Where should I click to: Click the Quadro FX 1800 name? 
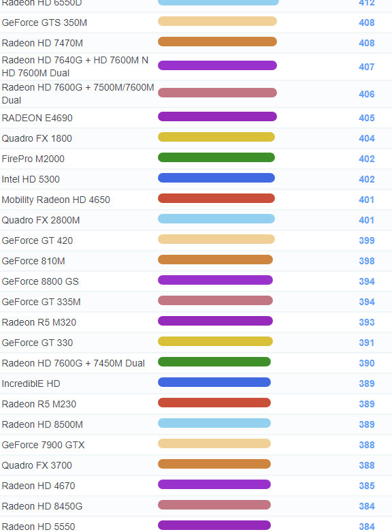point(37,138)
